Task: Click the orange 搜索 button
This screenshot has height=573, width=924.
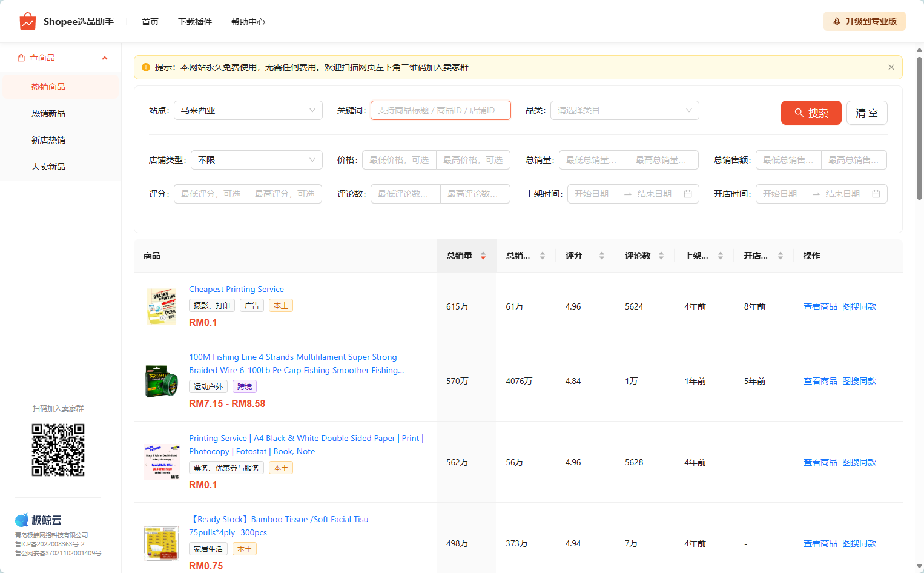Action: [811, 113]
